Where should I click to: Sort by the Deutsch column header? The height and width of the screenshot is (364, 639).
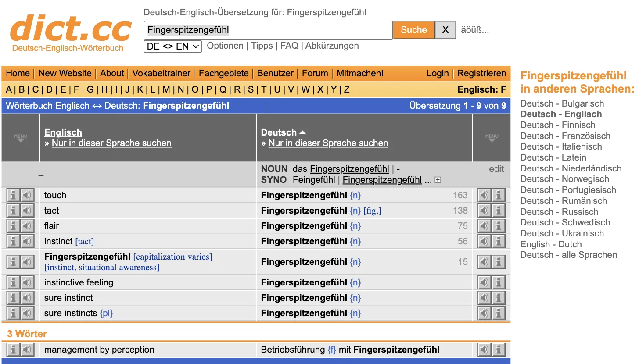click(283, 132)
